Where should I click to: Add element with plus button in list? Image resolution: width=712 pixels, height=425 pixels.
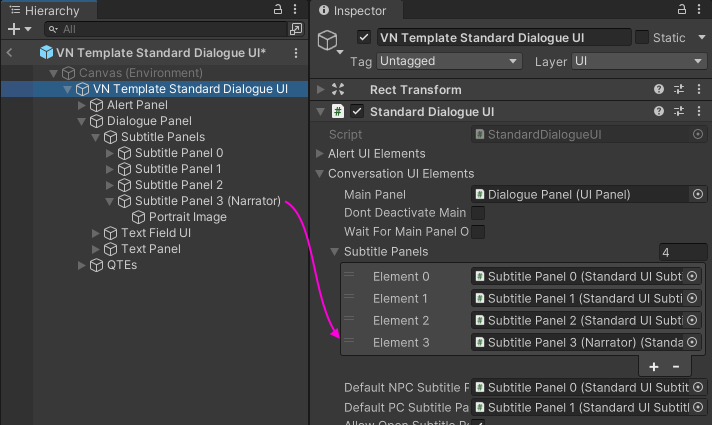click(653, 366)
